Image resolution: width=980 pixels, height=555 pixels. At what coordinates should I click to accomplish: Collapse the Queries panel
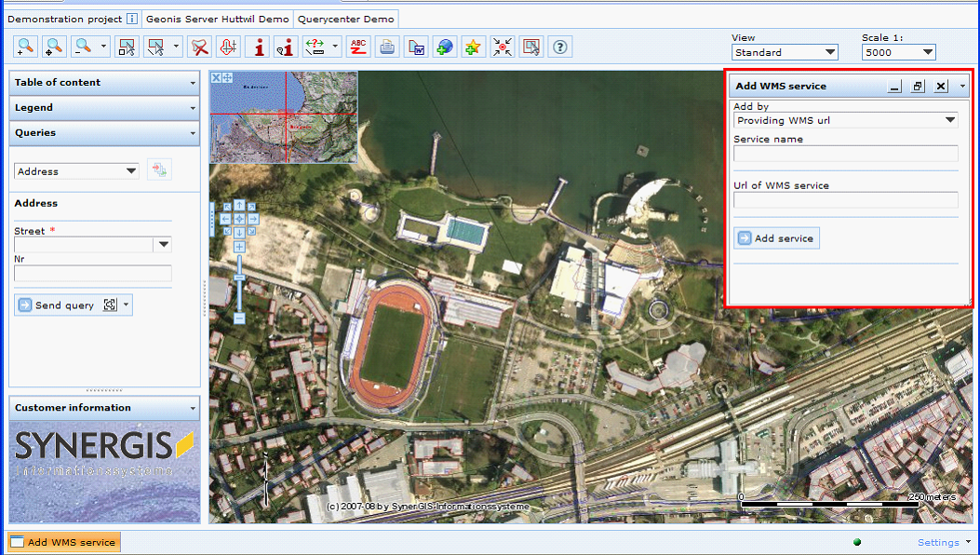(193, 133)
